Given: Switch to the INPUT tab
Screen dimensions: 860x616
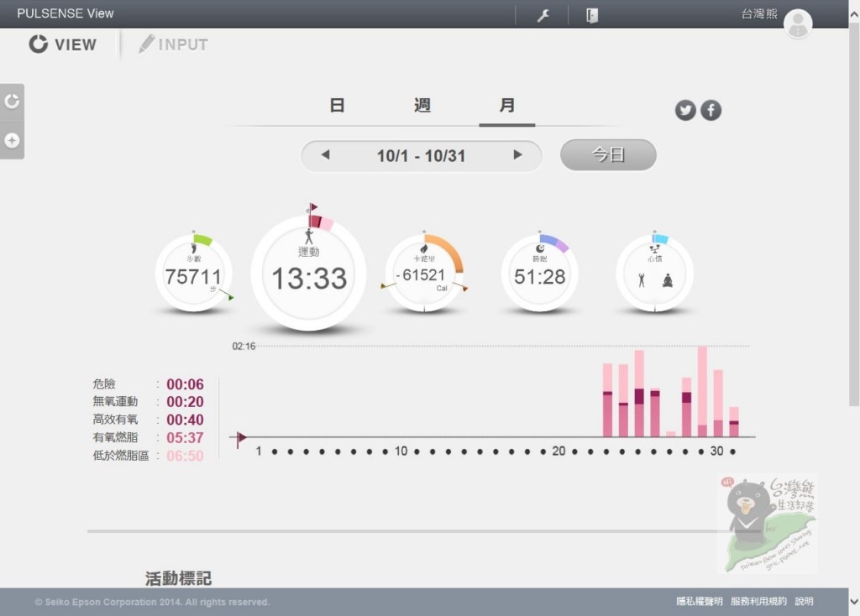Looking at the screenshot, I should [x=173, y=44].
